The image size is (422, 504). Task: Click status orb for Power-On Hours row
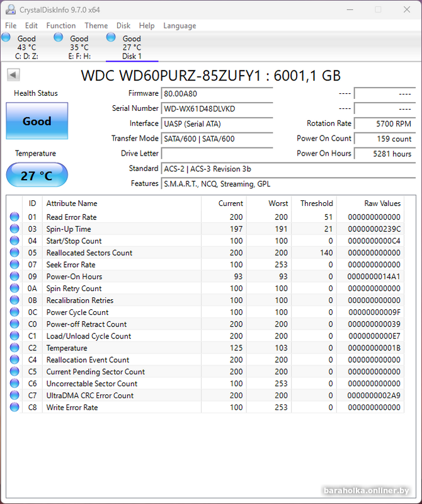click(x=14, y=276)
